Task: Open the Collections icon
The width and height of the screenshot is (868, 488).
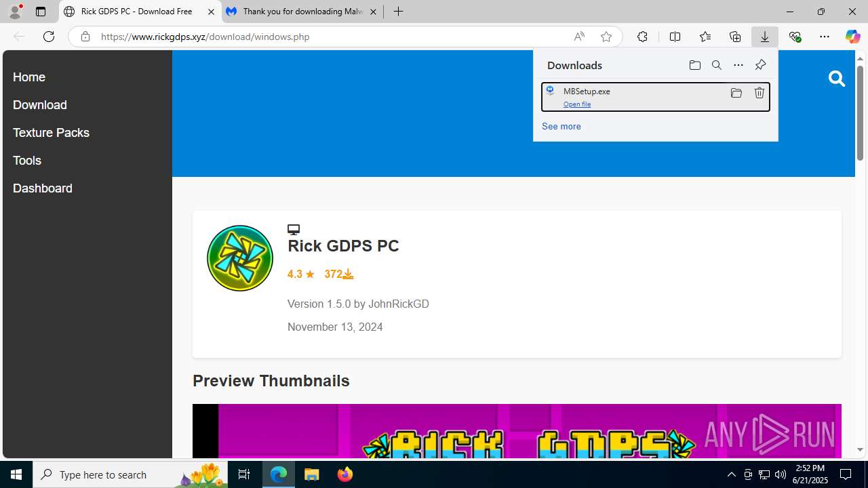Action: [x=735, y=37]
